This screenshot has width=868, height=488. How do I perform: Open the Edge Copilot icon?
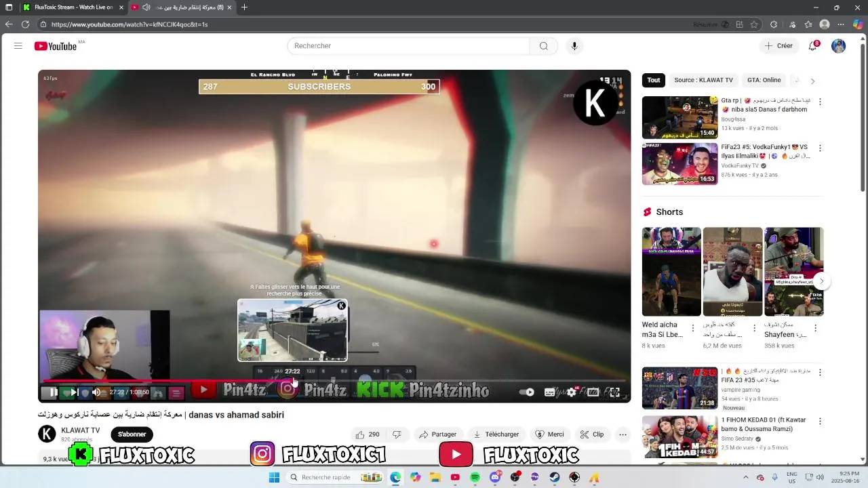858,24
